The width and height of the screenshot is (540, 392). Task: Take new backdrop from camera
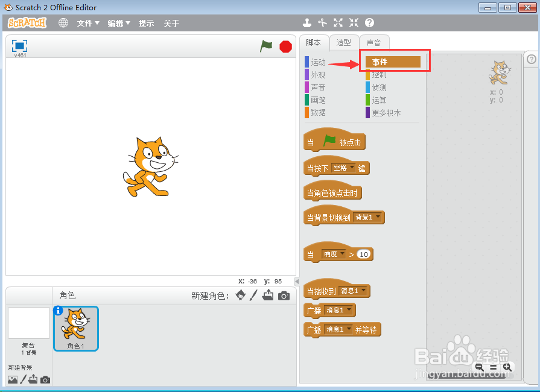tap(45, 380)
